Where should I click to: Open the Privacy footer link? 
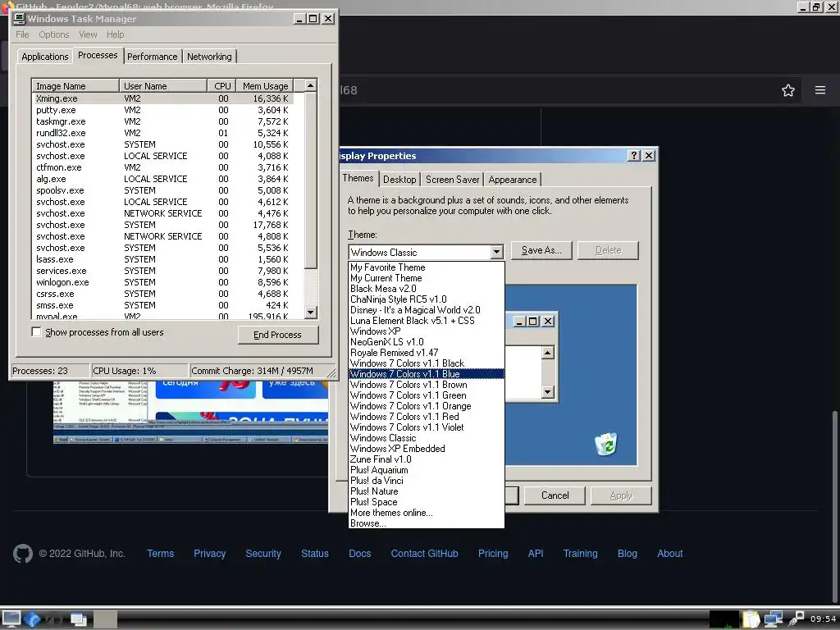(209, 554)
